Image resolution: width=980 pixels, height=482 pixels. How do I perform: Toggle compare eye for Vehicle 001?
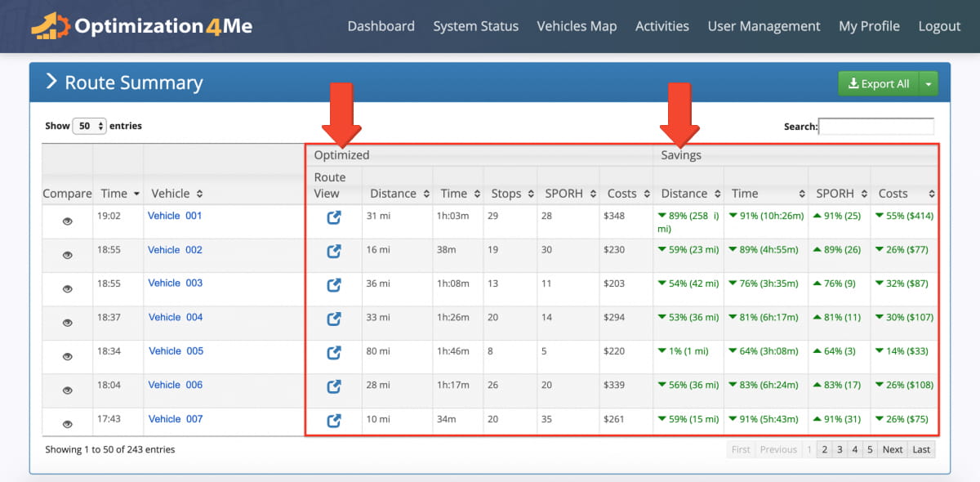(x=68, y=221)
